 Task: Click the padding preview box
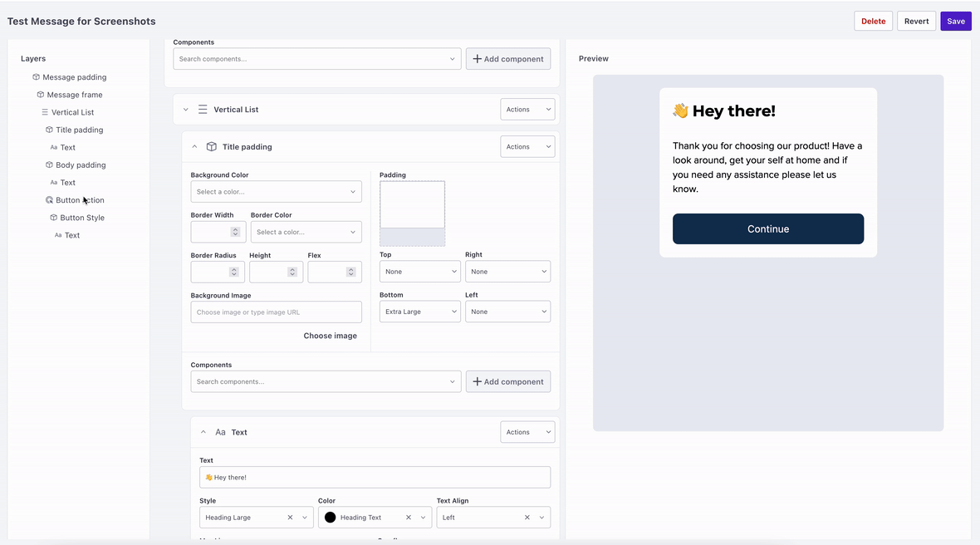[x=413, y=214]
